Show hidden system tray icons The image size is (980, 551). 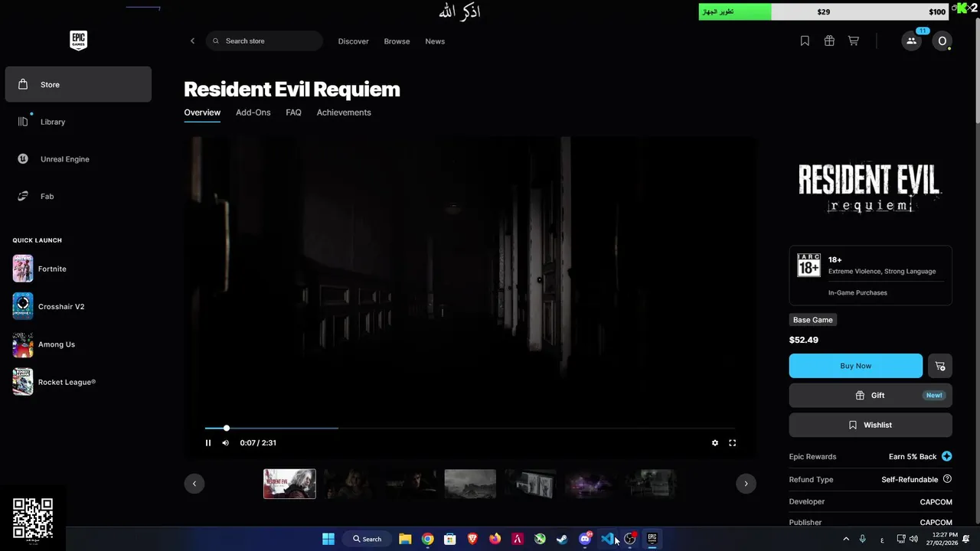pyautogui.click(x=846, y=539)
